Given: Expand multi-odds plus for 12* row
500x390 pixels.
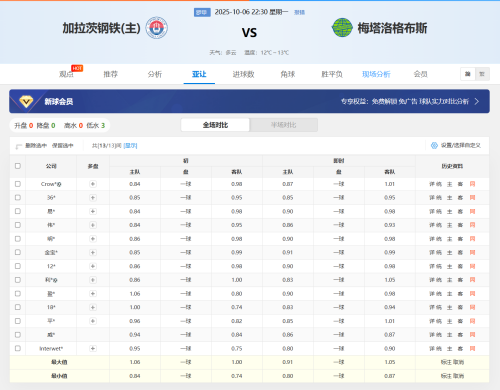Looking at the screenshot, I should click(x=93, y=266).
